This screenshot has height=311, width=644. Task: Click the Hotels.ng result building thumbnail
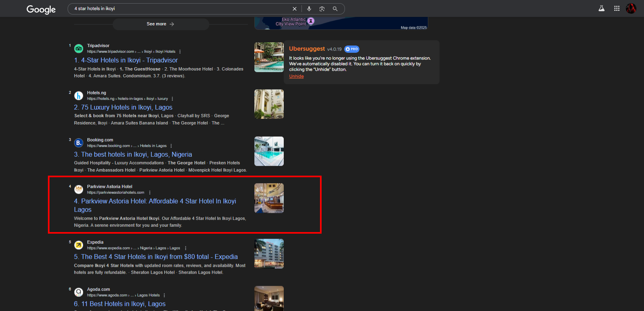click(x=269, y=104)
